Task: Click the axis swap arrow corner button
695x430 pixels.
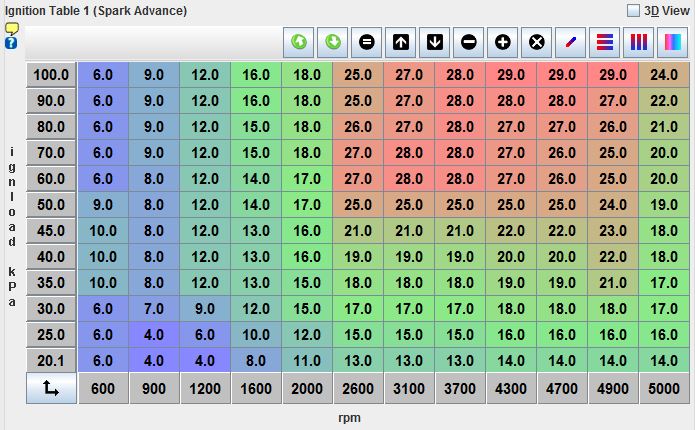Action: point(52,390)
